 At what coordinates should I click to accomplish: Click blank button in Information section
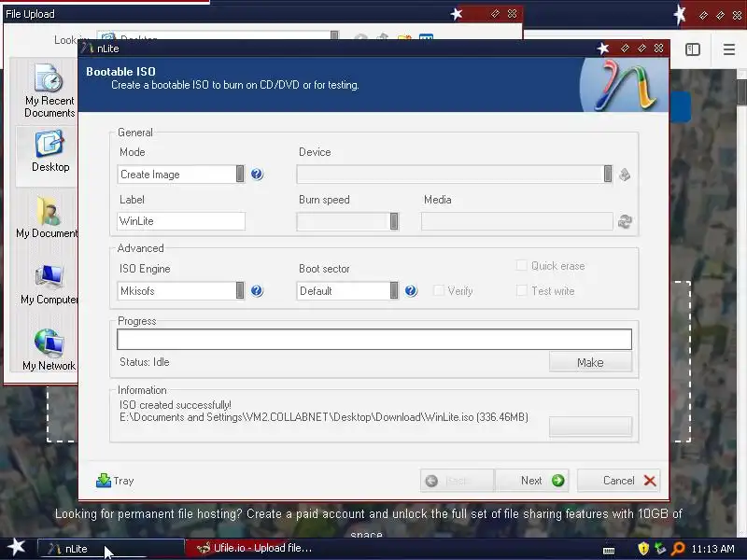click(x=590, y=427)
